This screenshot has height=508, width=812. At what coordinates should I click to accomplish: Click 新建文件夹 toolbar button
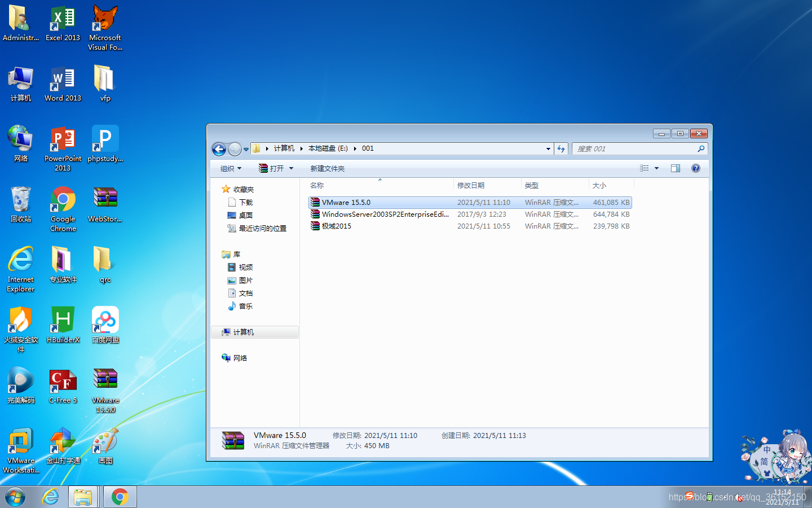[327, 168]
